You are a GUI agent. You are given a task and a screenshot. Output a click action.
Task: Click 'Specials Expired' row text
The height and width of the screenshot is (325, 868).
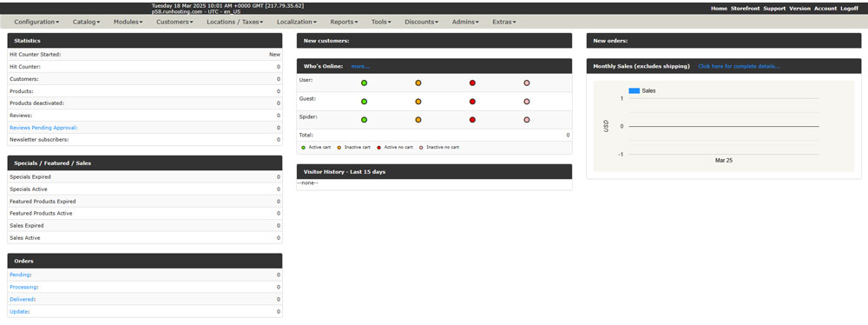pos(30,177)
